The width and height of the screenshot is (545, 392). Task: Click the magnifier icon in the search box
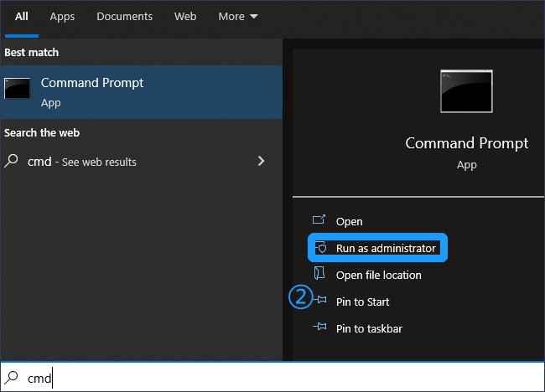click(13, 378)
